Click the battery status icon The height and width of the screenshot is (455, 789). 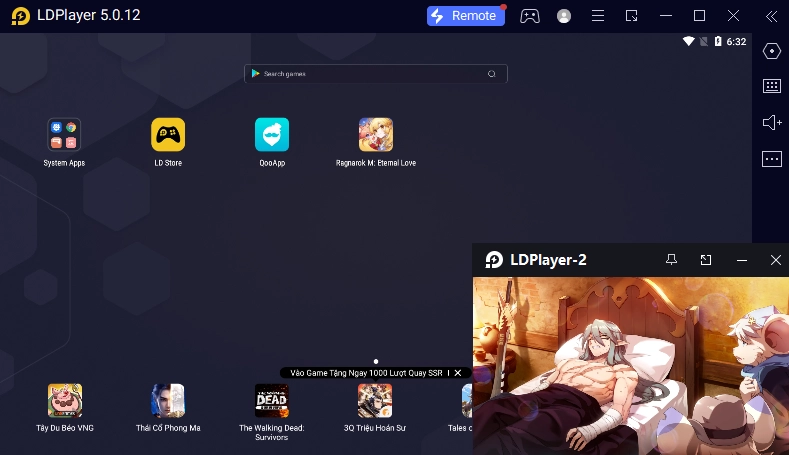[718, 41]
